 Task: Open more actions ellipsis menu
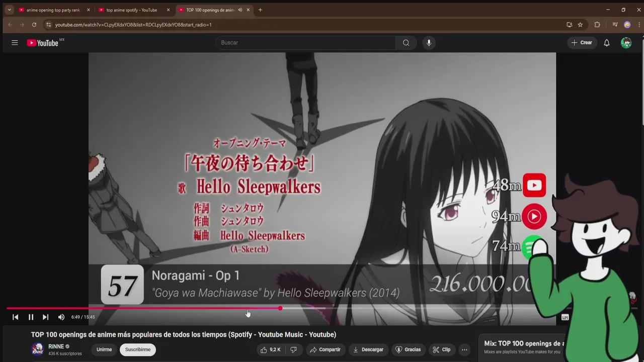(x=464, y=349)
